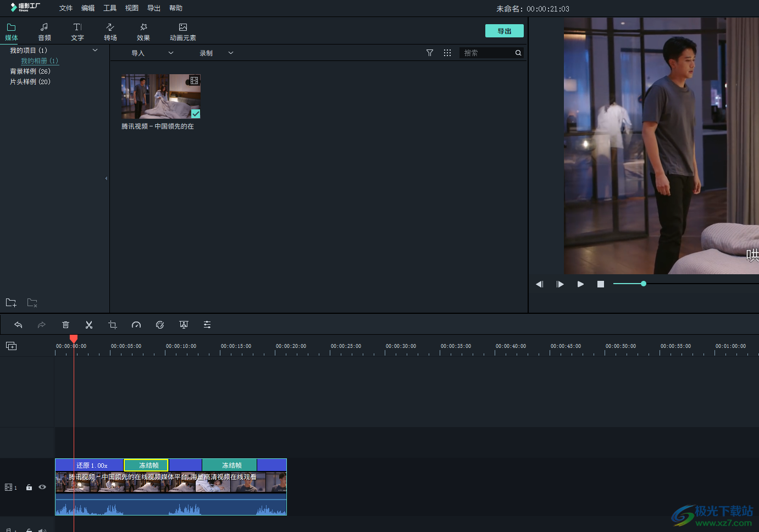
Task: Step back one frame in preview
Action: tap(540, 284)
